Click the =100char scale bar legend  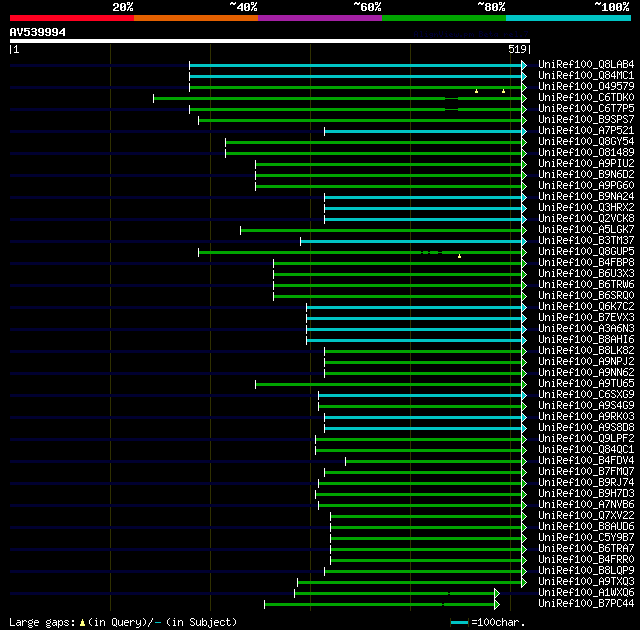point(488,623)
